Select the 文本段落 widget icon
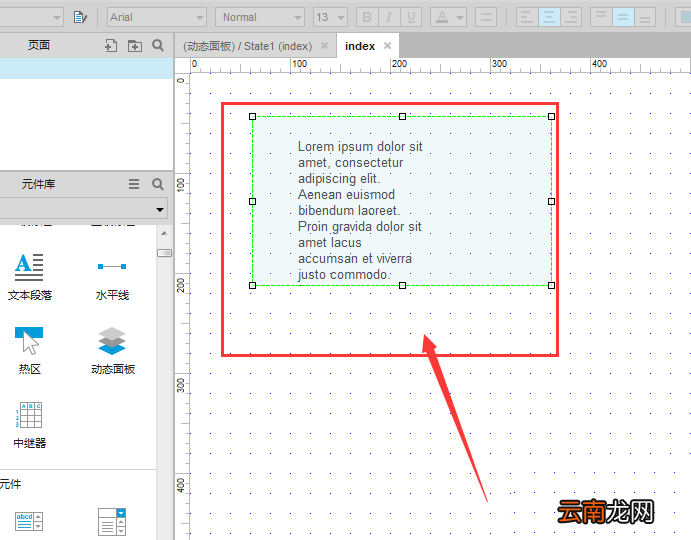 pos(29,268)
